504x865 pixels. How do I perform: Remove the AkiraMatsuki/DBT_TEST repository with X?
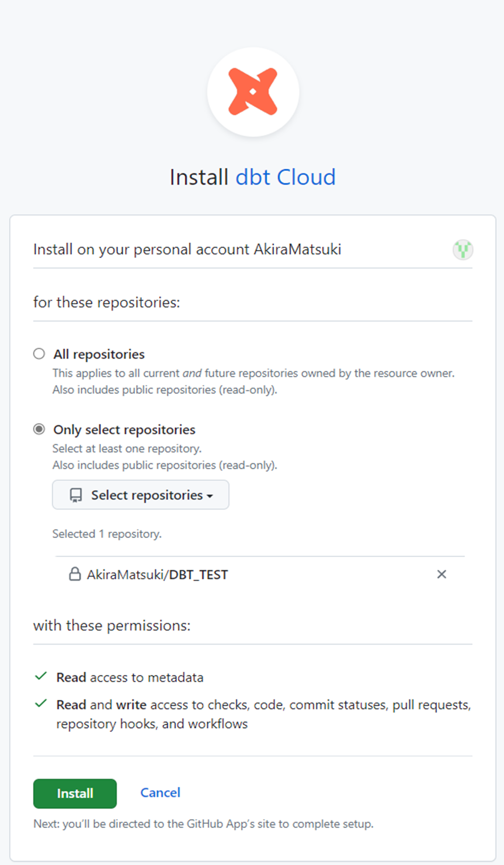(441, 574)
